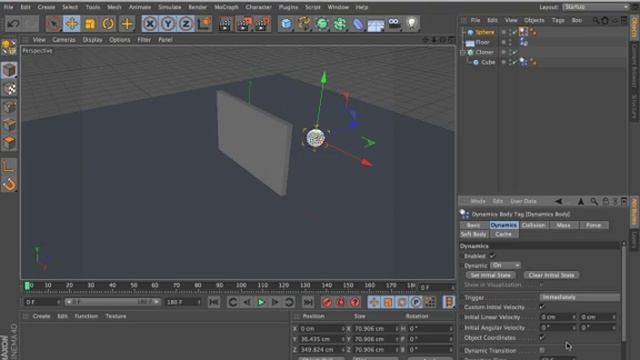Screen dimensions: 640x360
Task: Switch to Model mode in the left sidebar
Action: [9, 70]
